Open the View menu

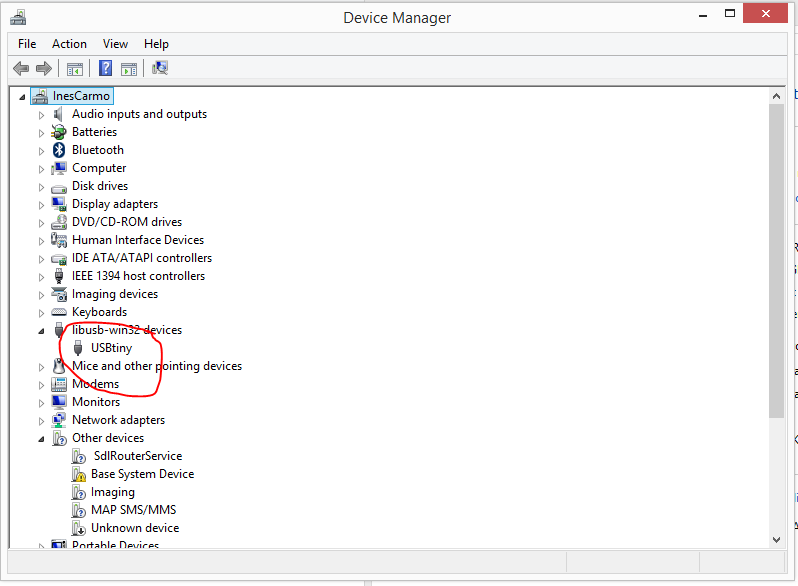click(x=115, y=44)
